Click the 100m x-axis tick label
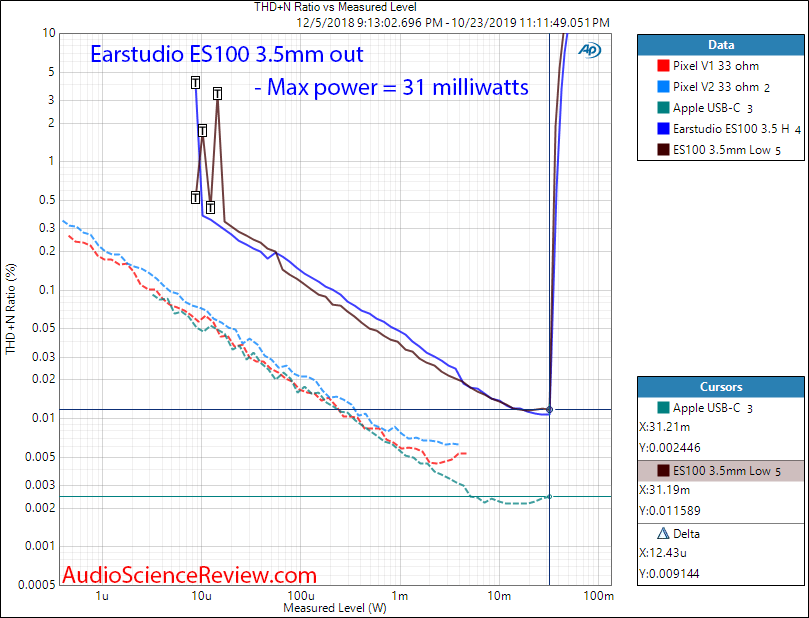809x618 pixels. (x=598, y=596)
